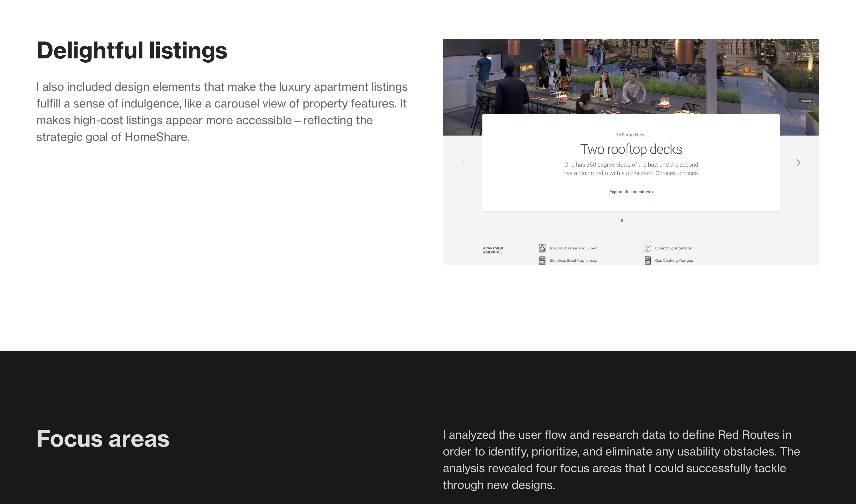Click the 150 Van Ness property name
The image size is (856, 504).
[x=631, y=135]
